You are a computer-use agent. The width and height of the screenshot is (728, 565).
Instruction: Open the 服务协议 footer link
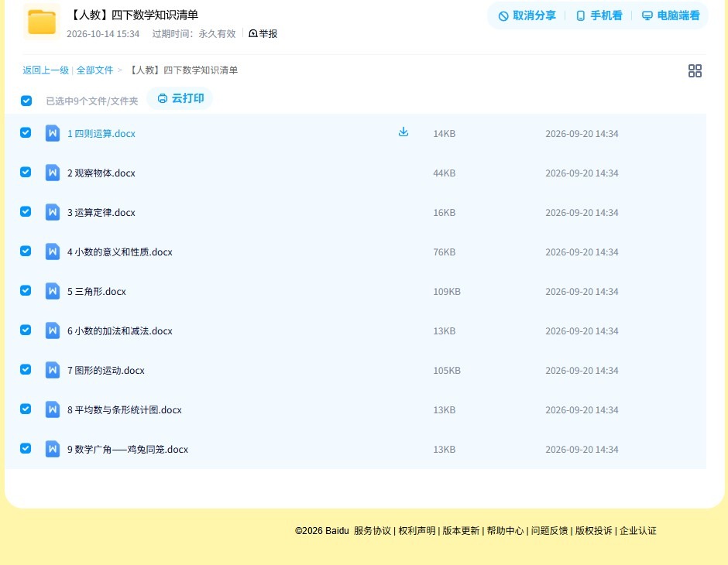click(373, 531)
